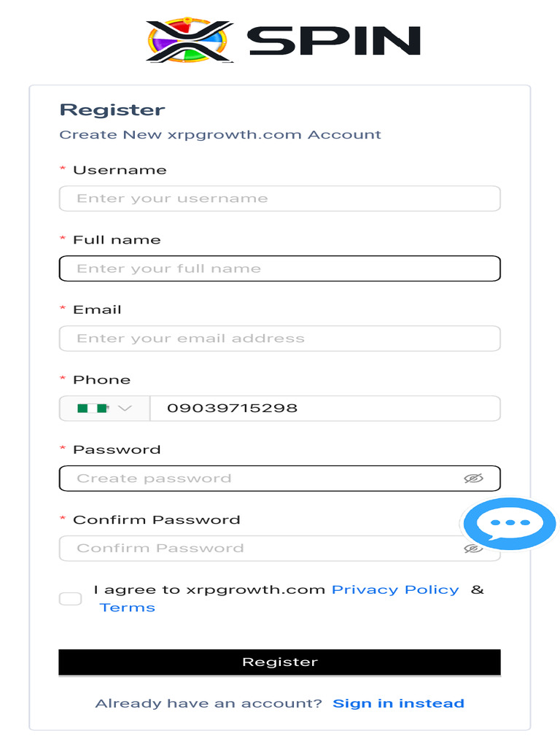
Task: Toggle visibility for Confirm Password field
Action: click(473, 549)
